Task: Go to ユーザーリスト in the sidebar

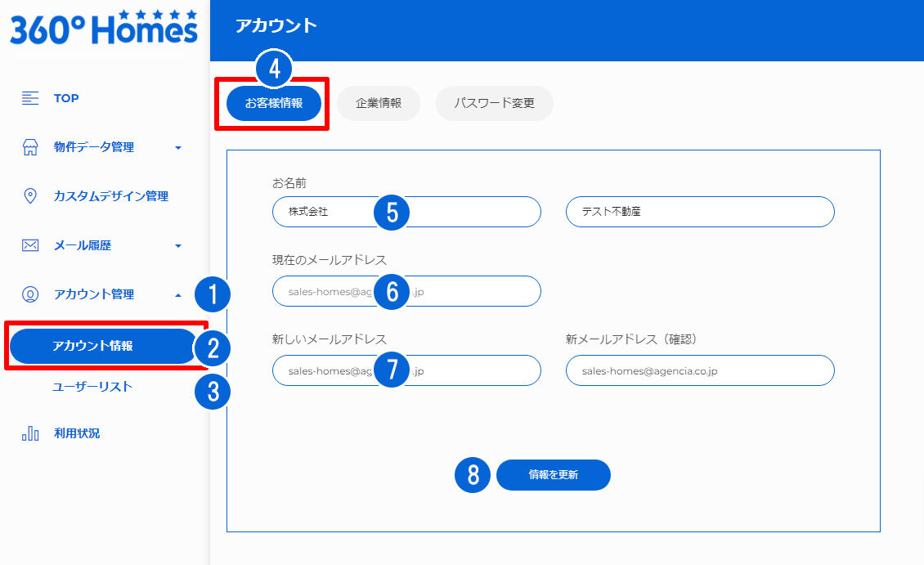Action: (92, 387)
